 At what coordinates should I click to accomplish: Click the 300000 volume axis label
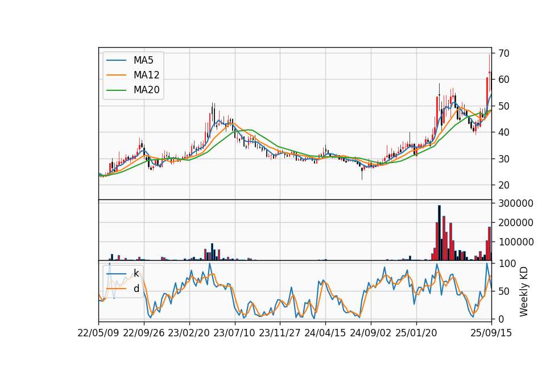coord(516,203)
